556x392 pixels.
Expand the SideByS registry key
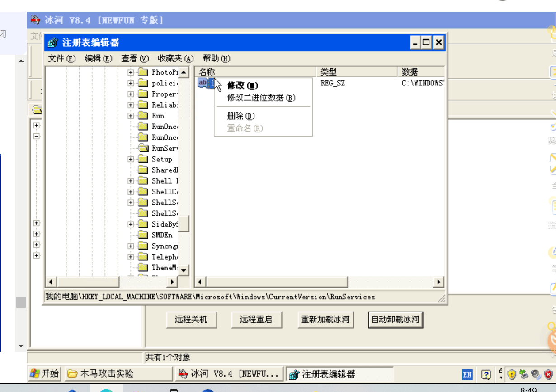[131, 224]
